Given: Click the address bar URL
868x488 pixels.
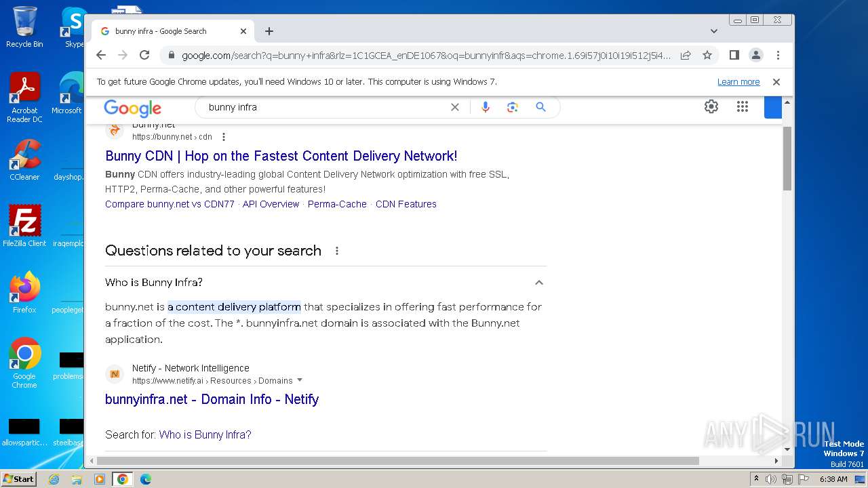Looking at the screenshot, I should 426,55.
